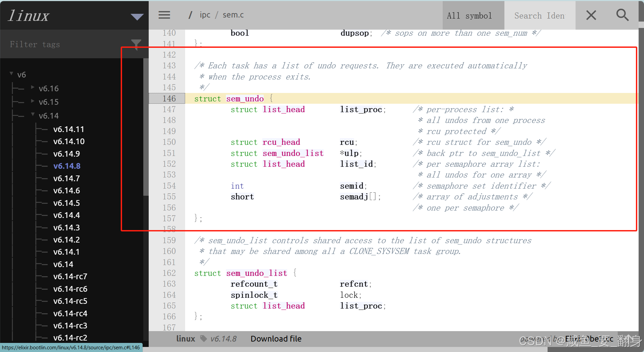This screenshot has height=352, width=644.
Task: Select version v6.14-rc5
Action: 70,301
